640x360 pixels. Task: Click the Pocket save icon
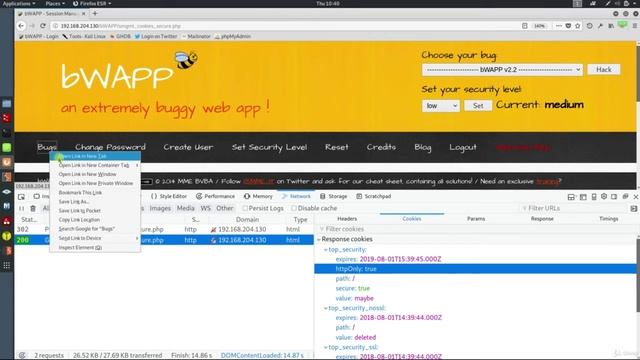tap(568, 26)
